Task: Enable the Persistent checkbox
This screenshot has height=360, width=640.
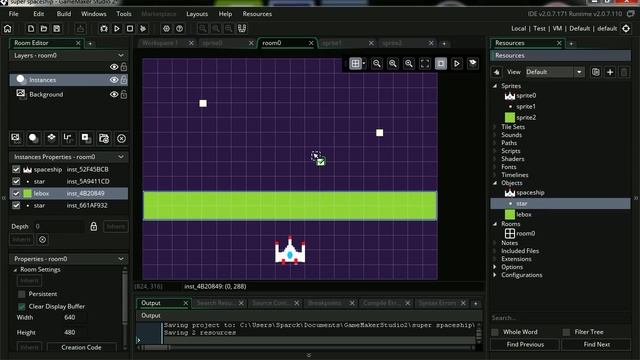Action: (x=22, y=294)
